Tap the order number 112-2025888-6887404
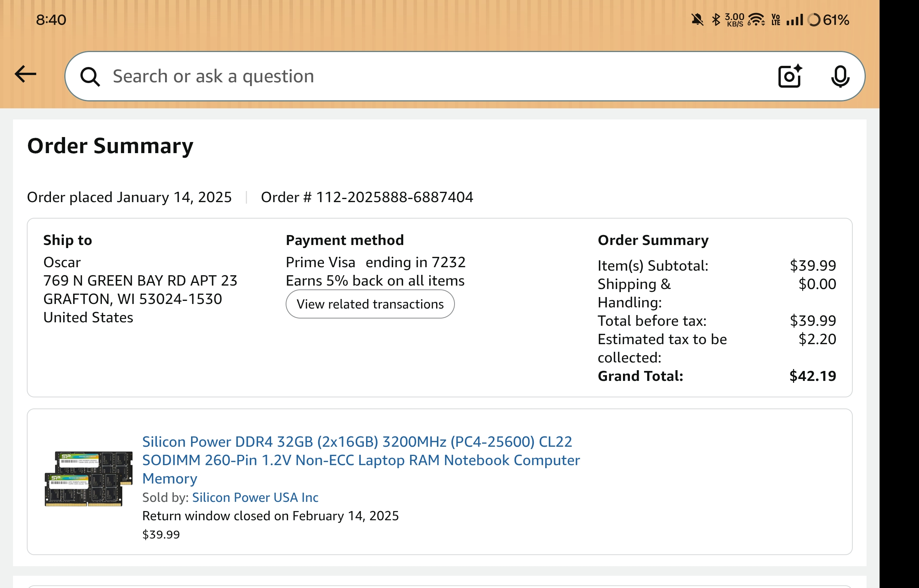This screenshot has height=588, width=919. (394, 197)
